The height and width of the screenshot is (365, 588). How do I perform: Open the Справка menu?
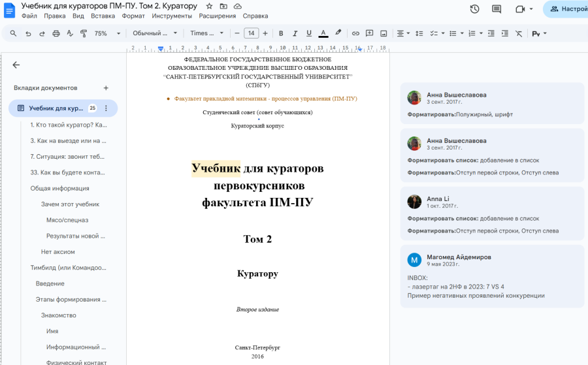click(x=255, y=16)
